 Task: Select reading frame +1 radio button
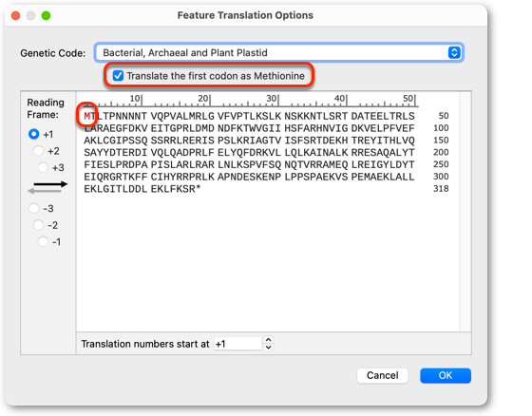pyautogui.click(x=33, y=134)
